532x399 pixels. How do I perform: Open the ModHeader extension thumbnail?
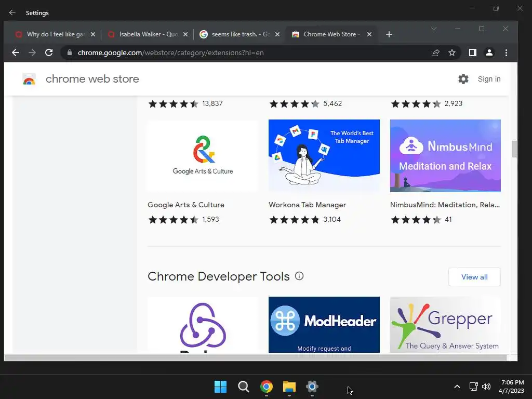pos(324,325)
